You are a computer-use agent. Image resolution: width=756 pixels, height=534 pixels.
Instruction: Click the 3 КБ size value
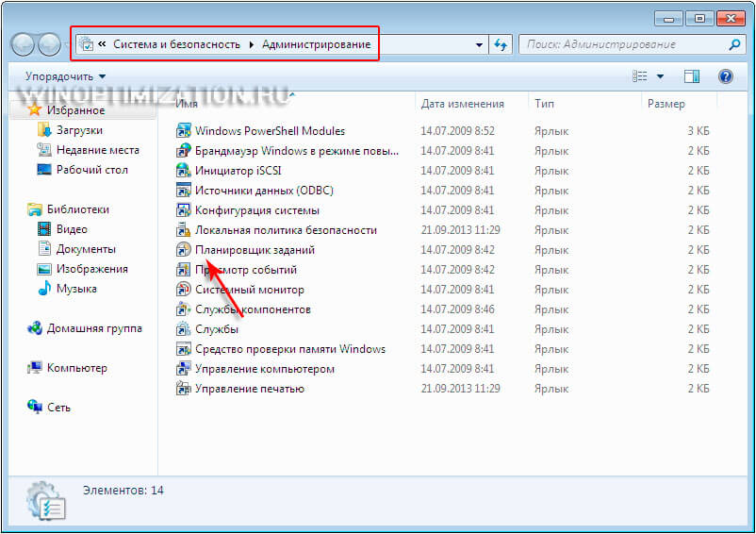[x=698, y=131]
